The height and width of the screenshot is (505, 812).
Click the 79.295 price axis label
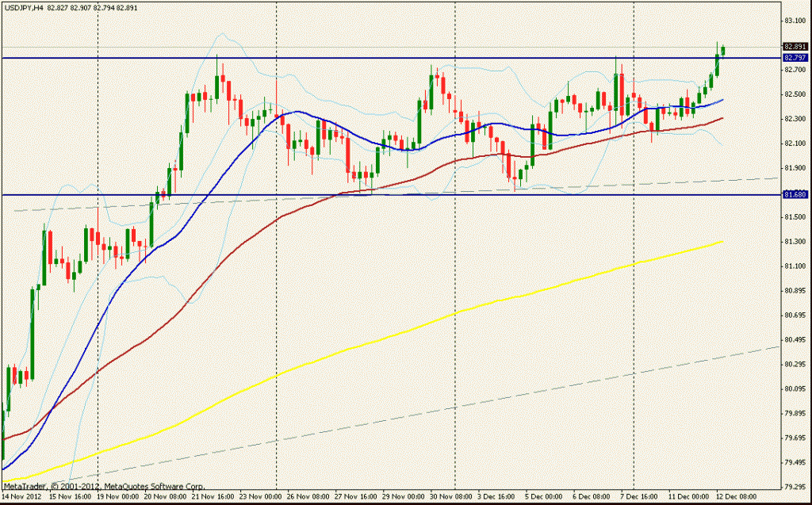coord(794,487)
